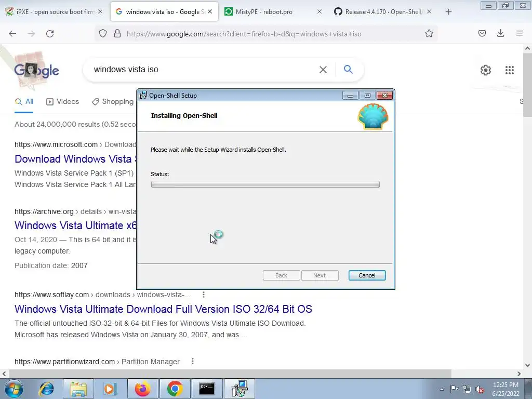Image resolution: width=532 pixels, height=399 pixels.
Task: Reload the Google search page
Action: (x=50, y=34)
